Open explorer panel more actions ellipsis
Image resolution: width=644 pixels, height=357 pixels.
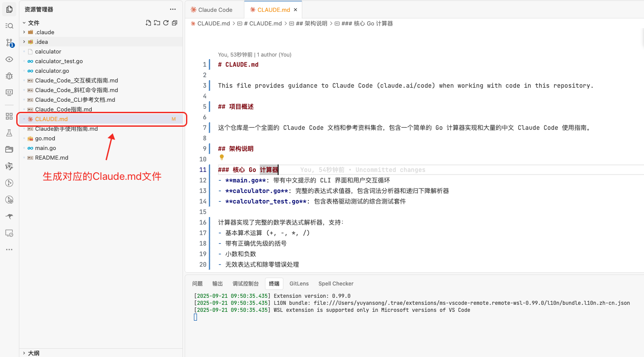pyautogui.click(x=173, y=9)
